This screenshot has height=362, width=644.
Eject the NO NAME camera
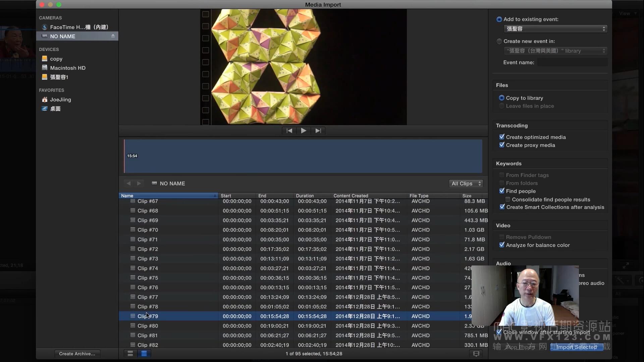point(113,36)
